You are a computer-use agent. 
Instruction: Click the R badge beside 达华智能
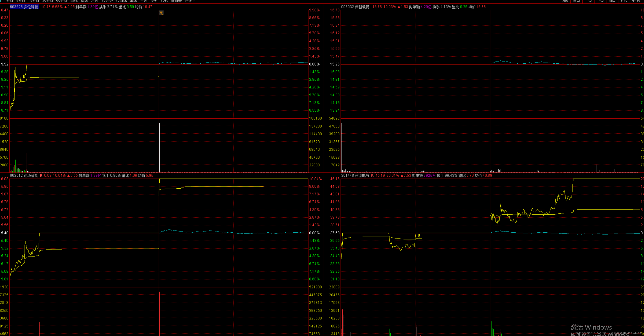[x=41, y=176]
